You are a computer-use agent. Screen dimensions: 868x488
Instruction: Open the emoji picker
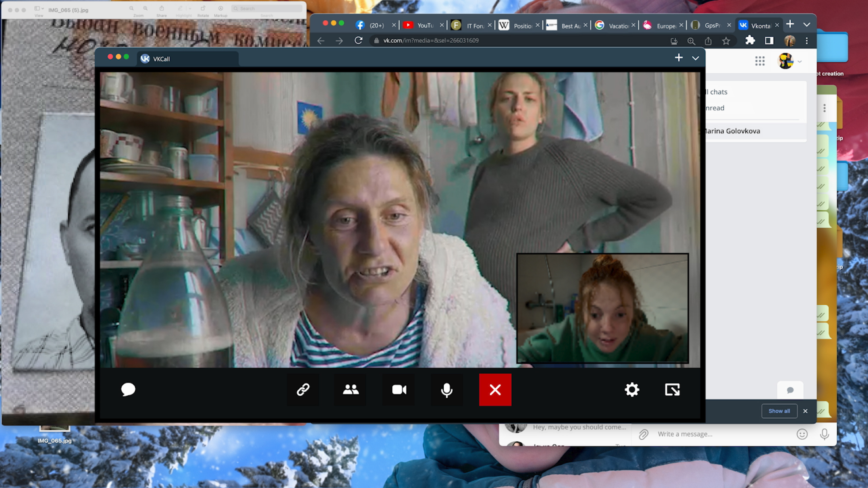tap(802, 434)
